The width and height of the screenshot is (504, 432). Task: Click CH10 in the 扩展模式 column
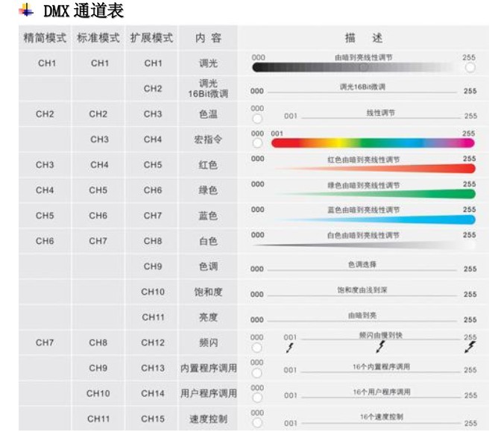coord(153,292)
